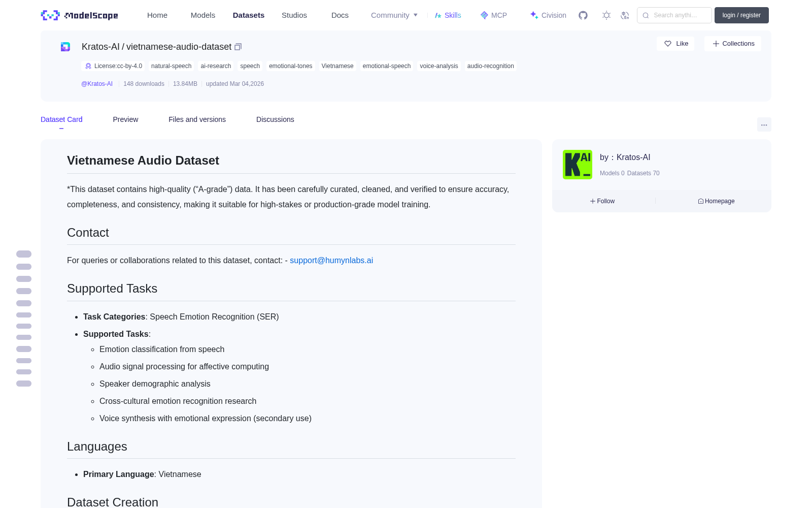This screenshot has height=508, width=812.
Task: Visit the Kratos-AI Homepage
Action: coord(716,201)
